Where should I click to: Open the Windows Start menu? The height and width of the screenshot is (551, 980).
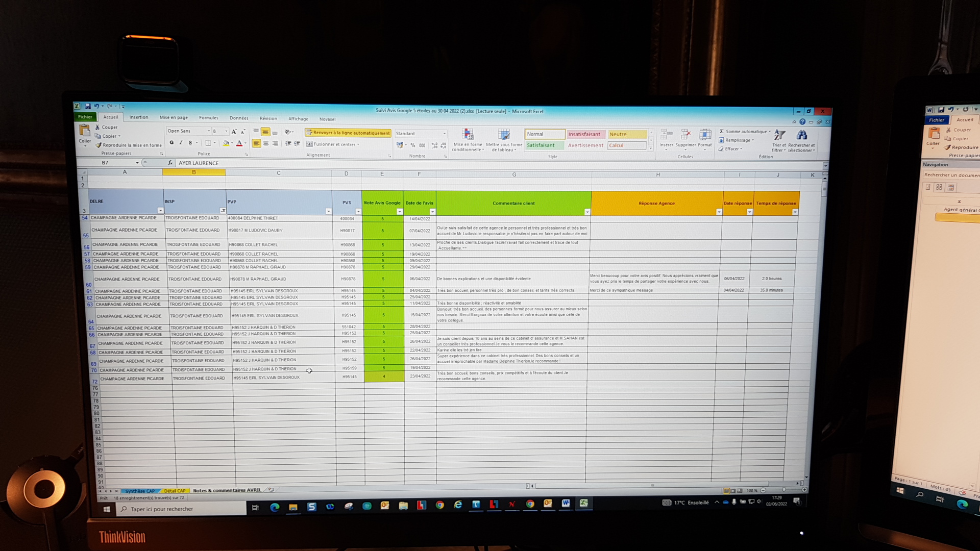(107, 509)
